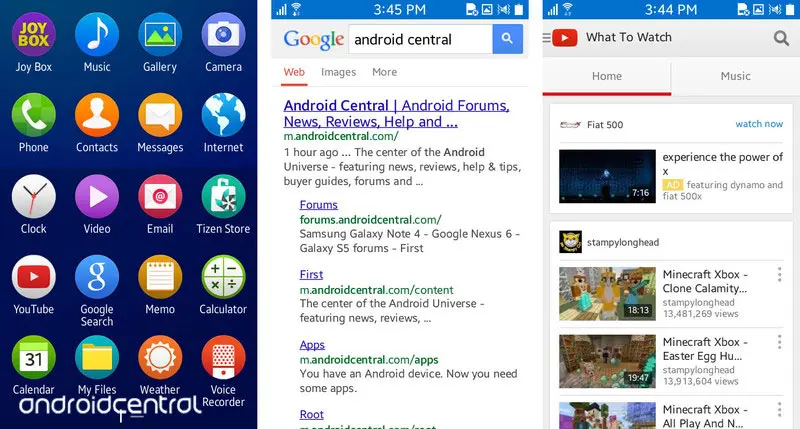The height and width of the screenshot is (429, 800).
Task: Launch the Weather app
Action: pyautogui.click(x=160, y=358)
